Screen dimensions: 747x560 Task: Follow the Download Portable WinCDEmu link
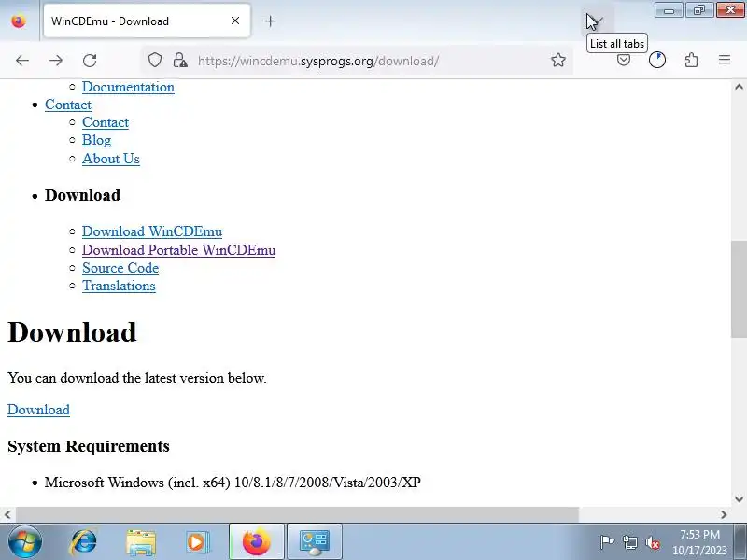pyautogui.click(x=178, y=250)
